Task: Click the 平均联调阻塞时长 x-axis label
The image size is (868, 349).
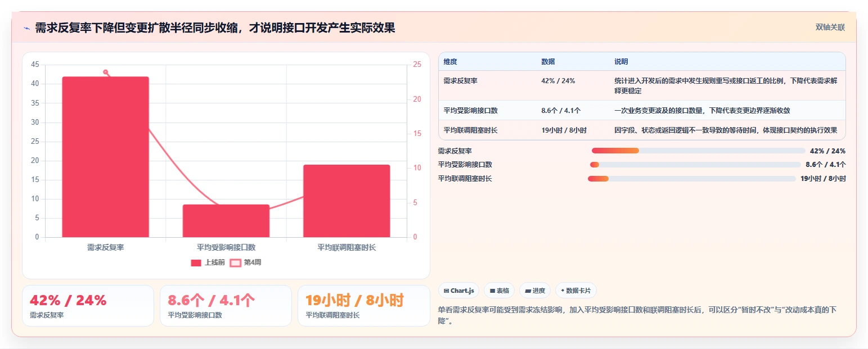Action: point(347,247)
